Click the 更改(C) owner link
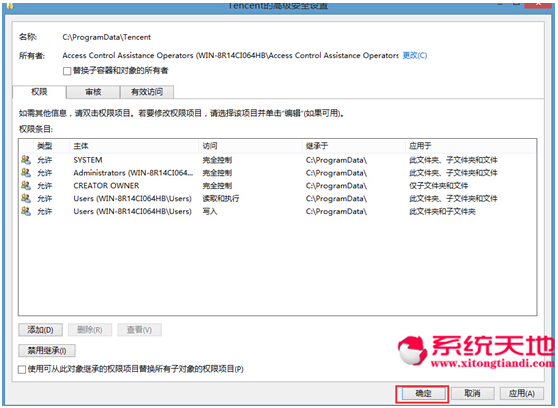558x408 pixels. 415,56
